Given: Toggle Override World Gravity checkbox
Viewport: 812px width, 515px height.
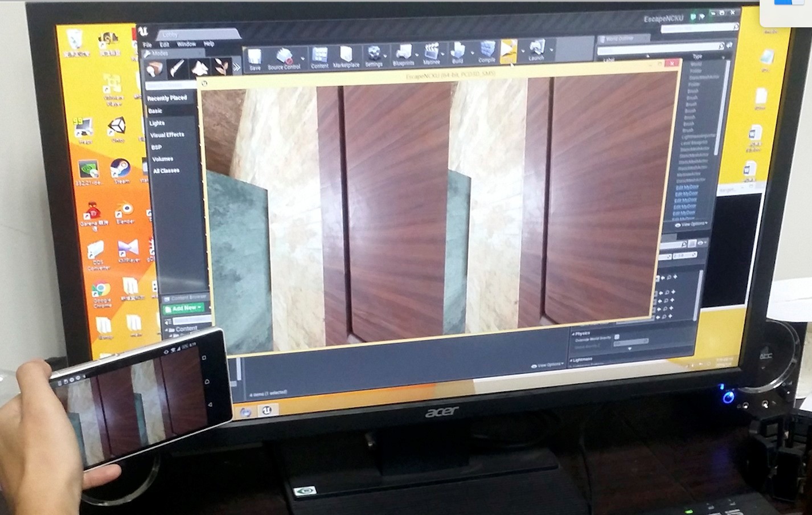Looking at the screenshot, I should pos(617,337).
